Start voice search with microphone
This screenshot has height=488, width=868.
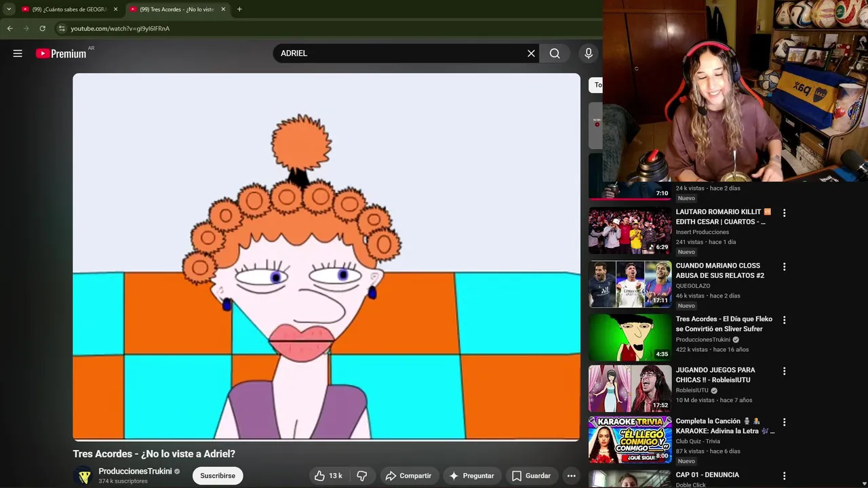point(588,54)
